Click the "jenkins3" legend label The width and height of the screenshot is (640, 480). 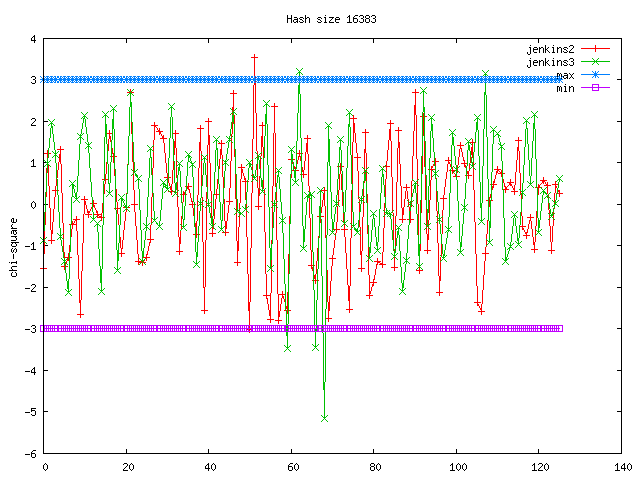click(551, 62)
